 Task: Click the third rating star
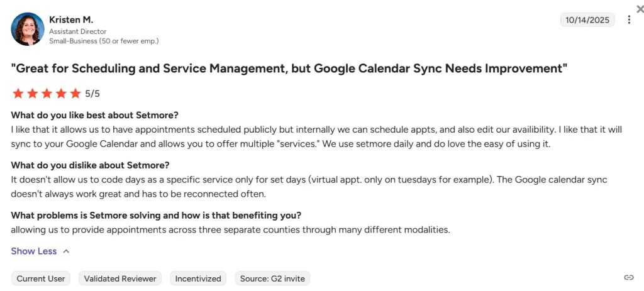[47, 94]
